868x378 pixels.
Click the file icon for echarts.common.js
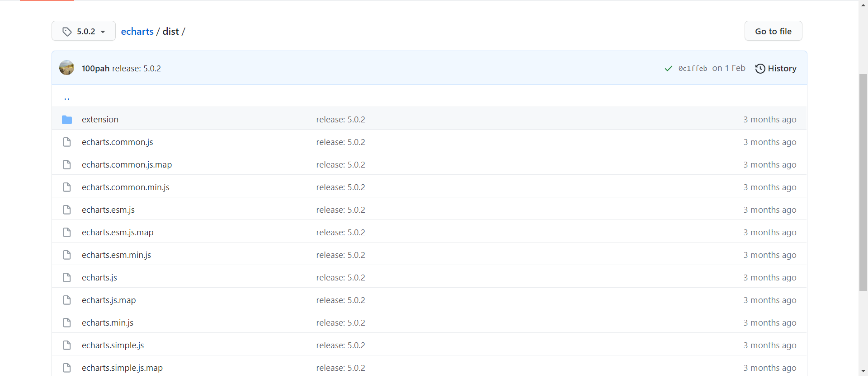pyautogui.click(x=67, y=142)
